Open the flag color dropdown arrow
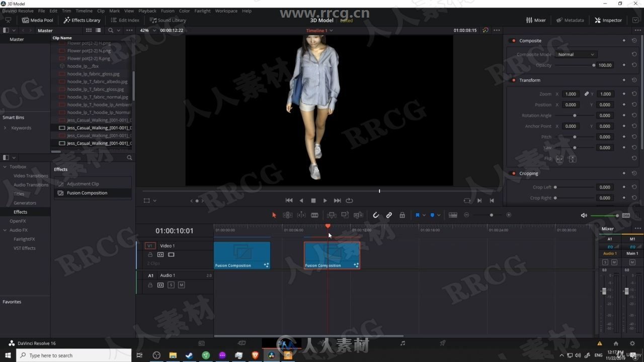 click(x=424, y=215)
